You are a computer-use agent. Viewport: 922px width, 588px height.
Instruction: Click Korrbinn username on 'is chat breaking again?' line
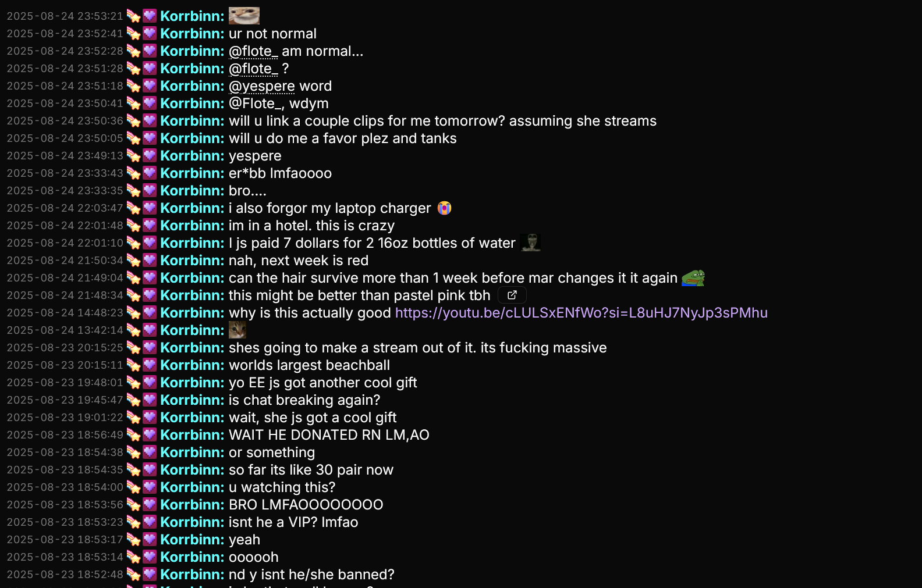[192, 400]
